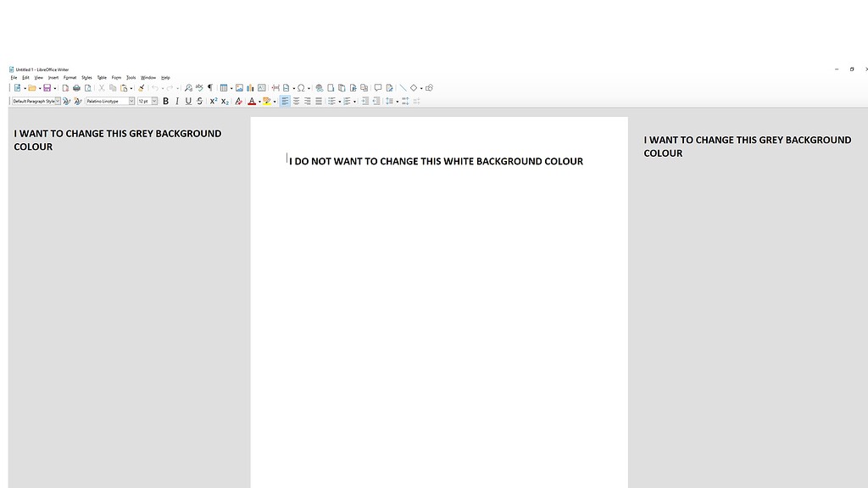Expand the font size selector
868x488 pixels.
click(x=154, y=101)
